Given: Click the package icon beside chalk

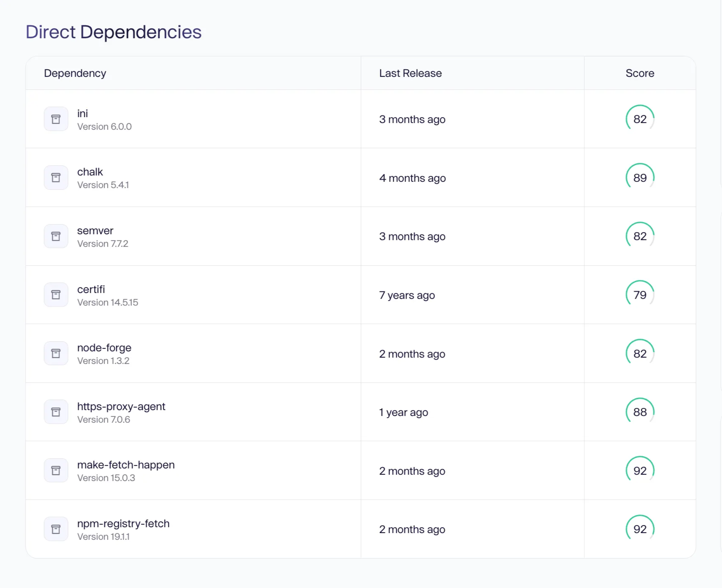Looking at the screenshot, I should pyautogui.click(x=56, y=178).
